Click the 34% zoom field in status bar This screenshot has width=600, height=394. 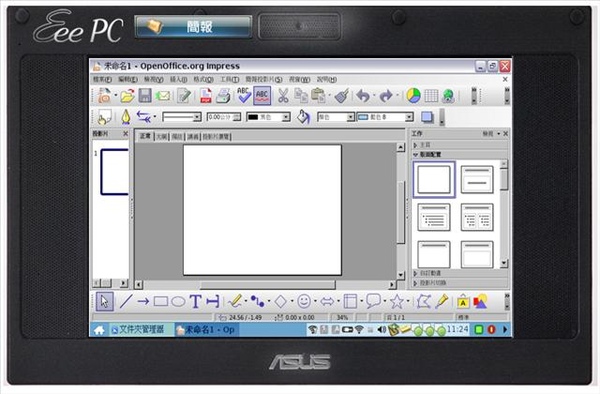(x=342, y=317)
